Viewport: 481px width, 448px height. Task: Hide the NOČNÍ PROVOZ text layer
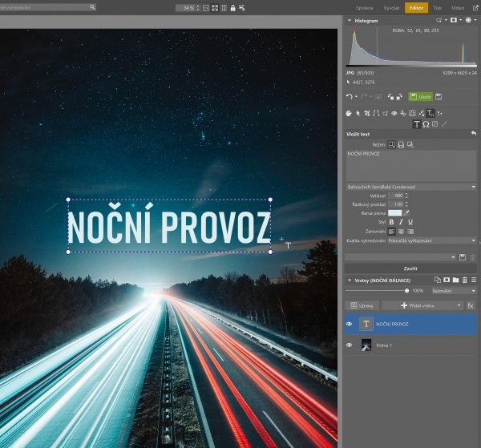349,324
